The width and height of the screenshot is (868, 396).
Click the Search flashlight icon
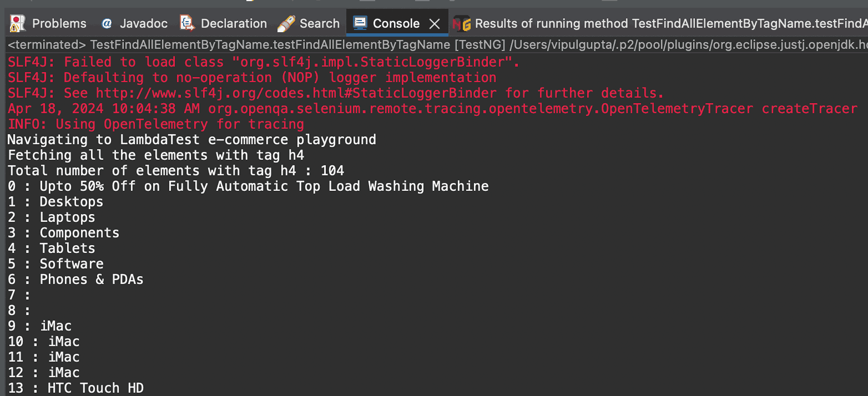(286, 23)
